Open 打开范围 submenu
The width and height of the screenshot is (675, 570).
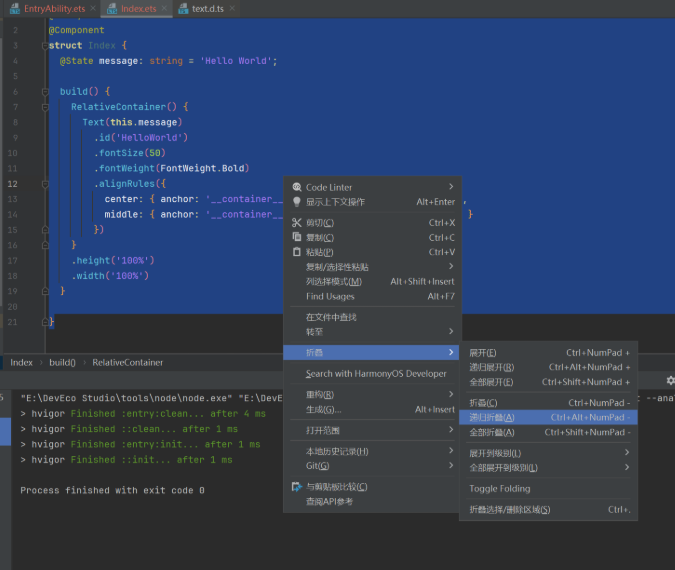373,430
